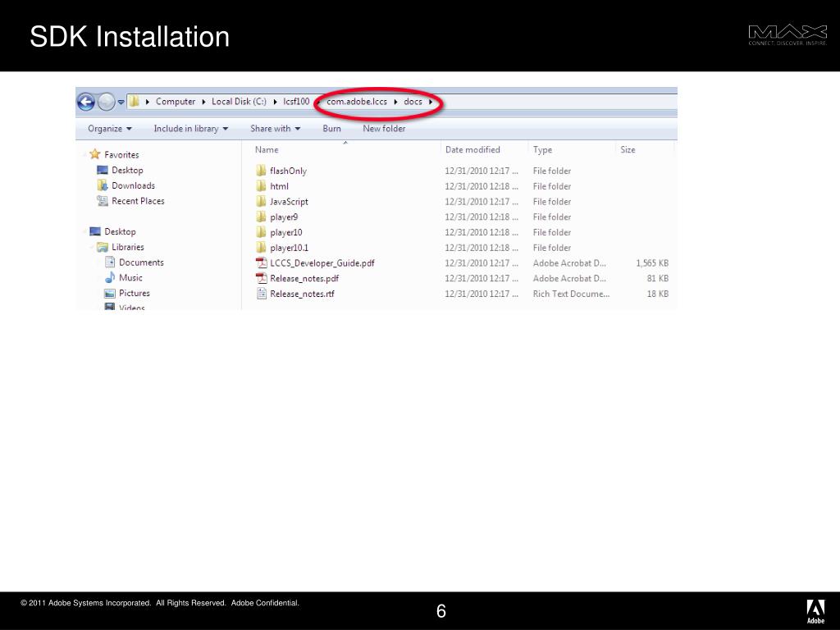Expand the arrow after docs breadcrumb

pos(430,102)
